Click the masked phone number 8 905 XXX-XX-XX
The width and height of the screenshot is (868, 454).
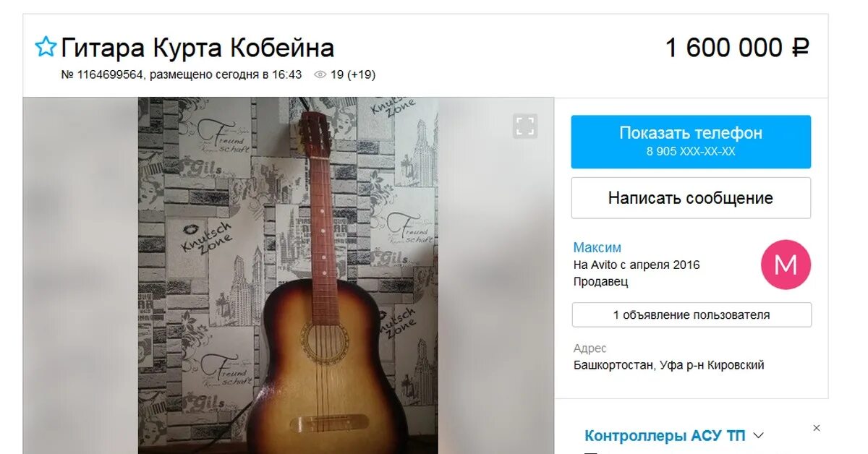691,152
